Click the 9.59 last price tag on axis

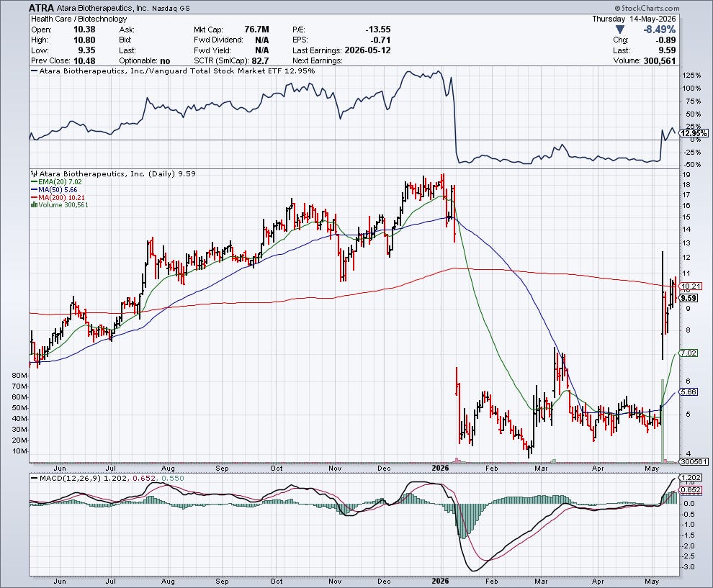tap(689, 298)
